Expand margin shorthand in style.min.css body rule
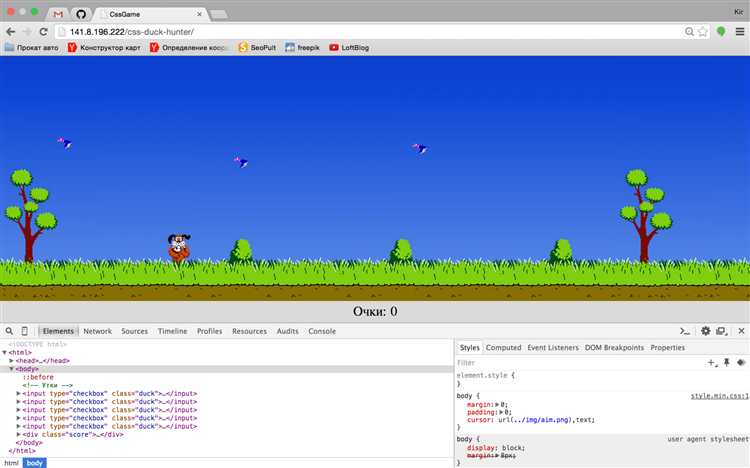 click(496, 404)
